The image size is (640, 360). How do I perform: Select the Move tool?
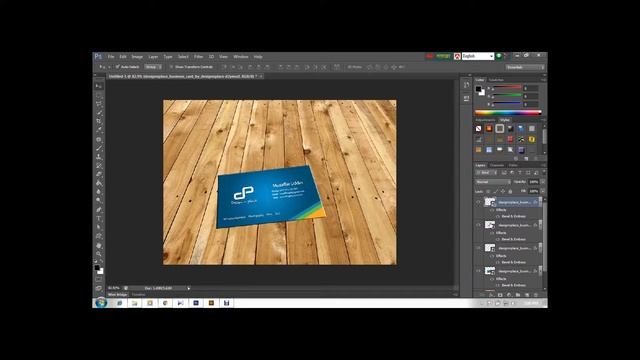click(x=99, y=86)
